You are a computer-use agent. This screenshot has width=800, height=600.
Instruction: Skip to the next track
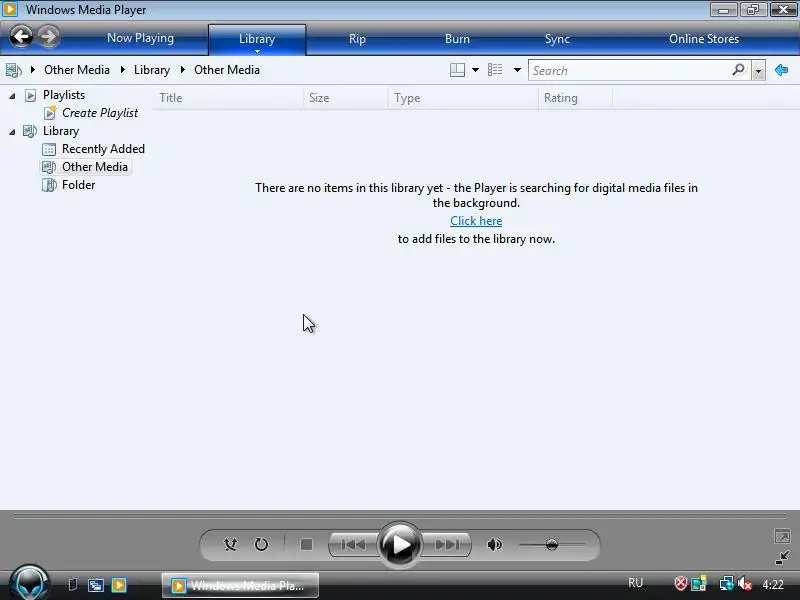(447, 545)
